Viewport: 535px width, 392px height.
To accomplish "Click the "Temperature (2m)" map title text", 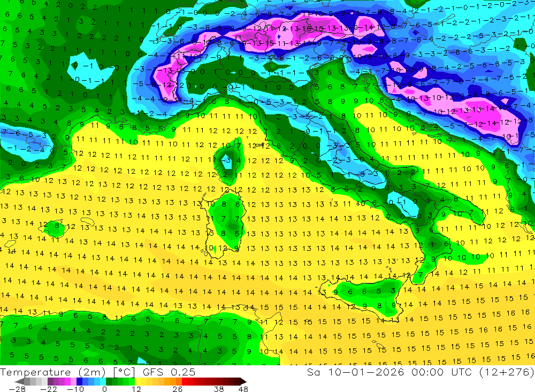I will click(53, 372).
